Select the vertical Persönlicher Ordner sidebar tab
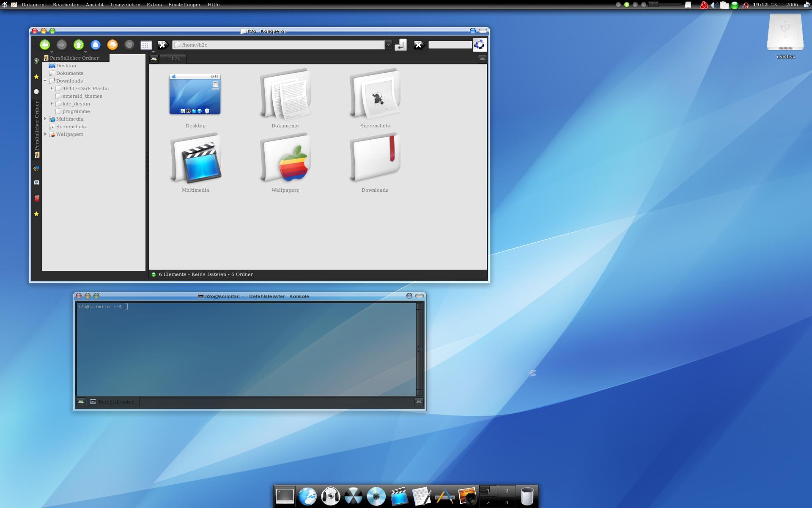The width and height of the screenshot is (812, 508). 37,130
